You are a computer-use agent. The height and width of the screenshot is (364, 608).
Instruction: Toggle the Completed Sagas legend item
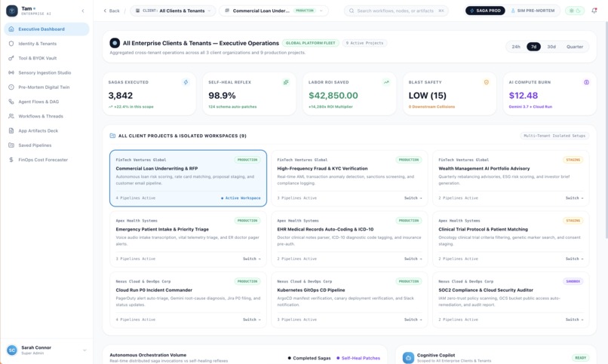click(309, 358)
